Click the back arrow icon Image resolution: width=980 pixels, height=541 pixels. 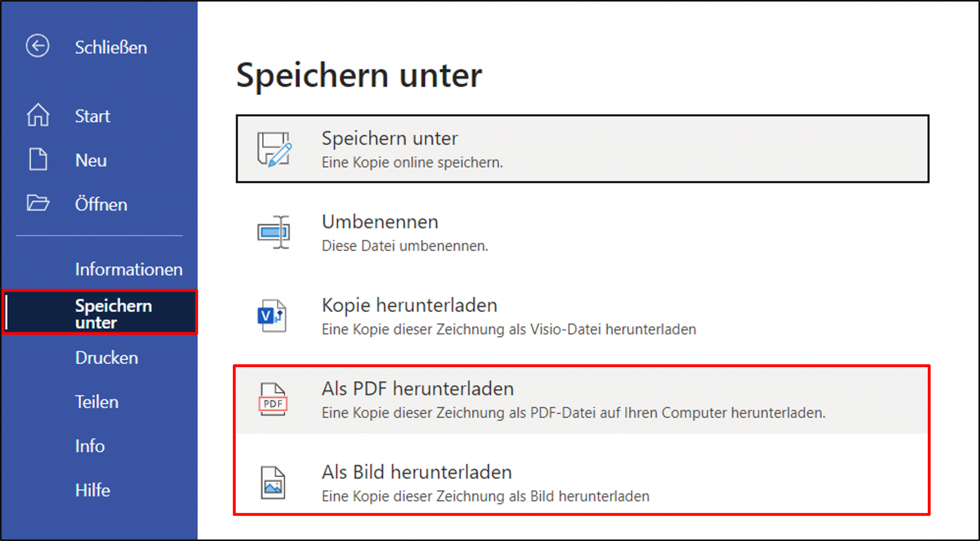click(x=37, y=46)
